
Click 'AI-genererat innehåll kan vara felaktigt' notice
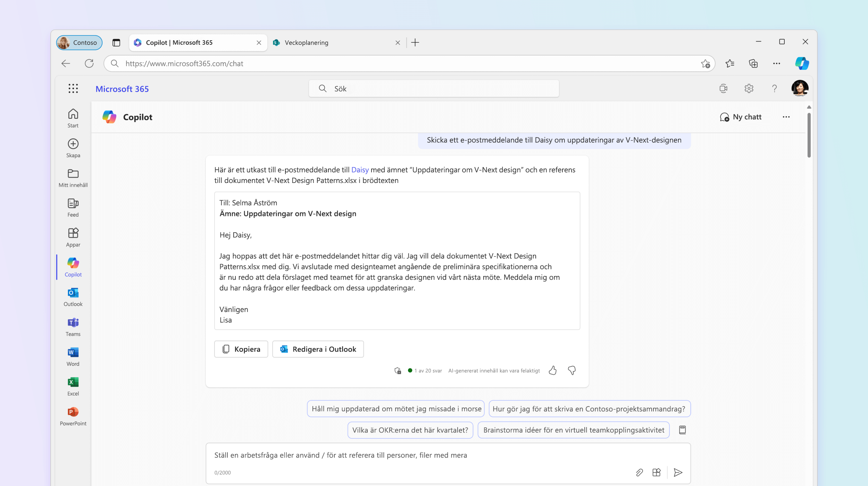pyautogui.click(x=494, y=371)
